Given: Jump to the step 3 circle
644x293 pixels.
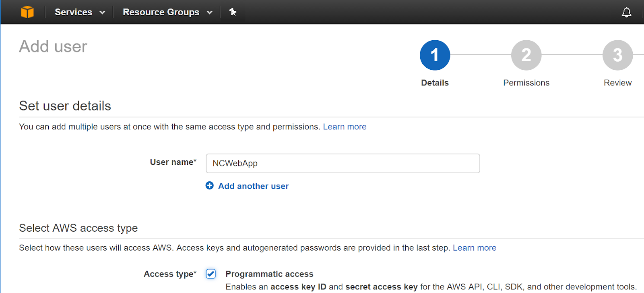Looking at the screenshot, I should point(617,55).
